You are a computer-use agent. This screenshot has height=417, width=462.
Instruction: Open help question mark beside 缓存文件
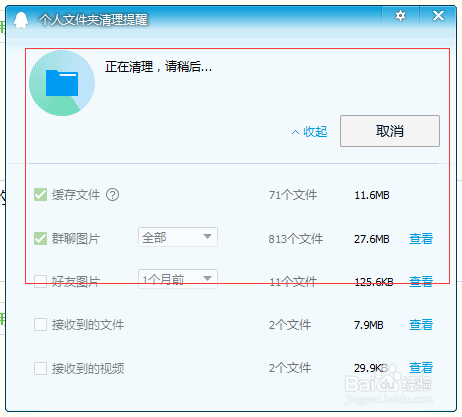pos(112,195)
